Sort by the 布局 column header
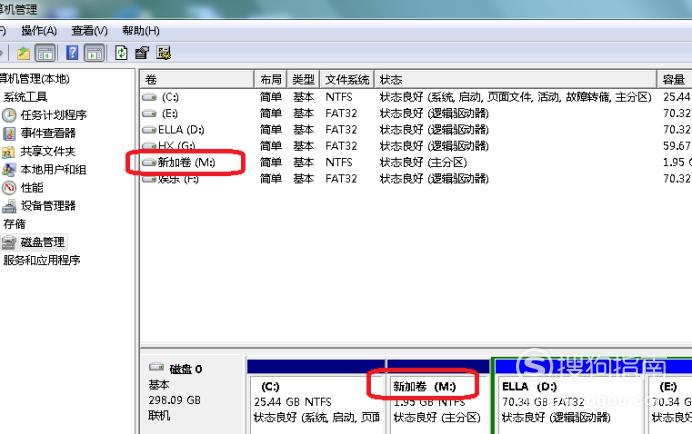The width and height of the screenshot is (692, 434). click(x=271, y=79)
